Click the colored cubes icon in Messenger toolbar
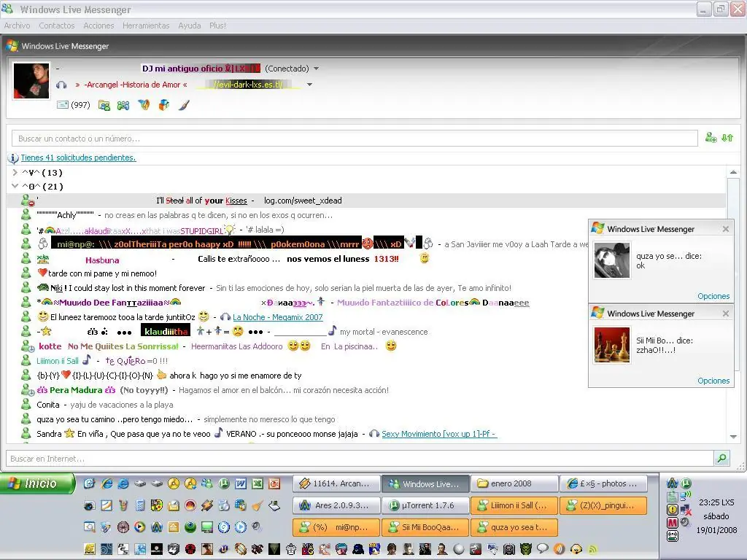The image size is (747, 560). click(164, 105)
